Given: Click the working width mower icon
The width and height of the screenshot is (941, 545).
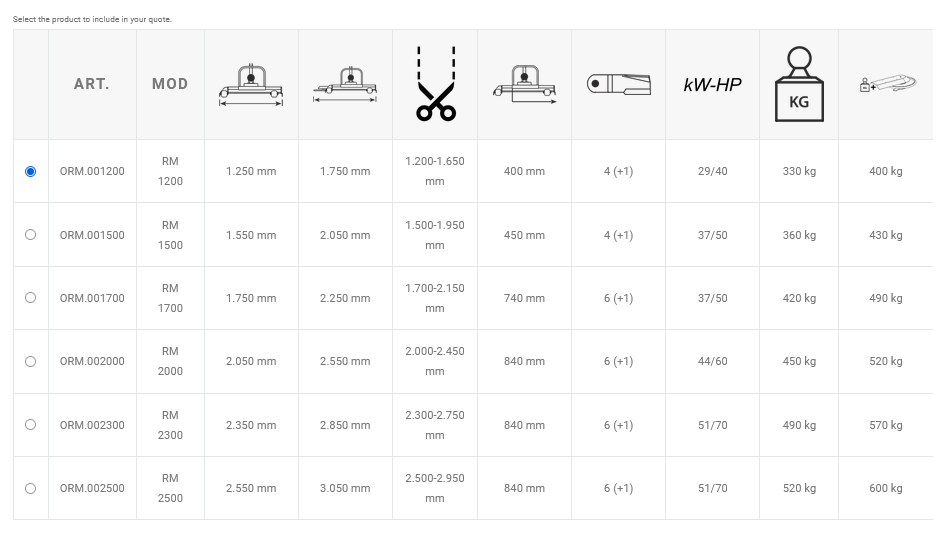Looking at the screenshot, I should coord(251,85).
